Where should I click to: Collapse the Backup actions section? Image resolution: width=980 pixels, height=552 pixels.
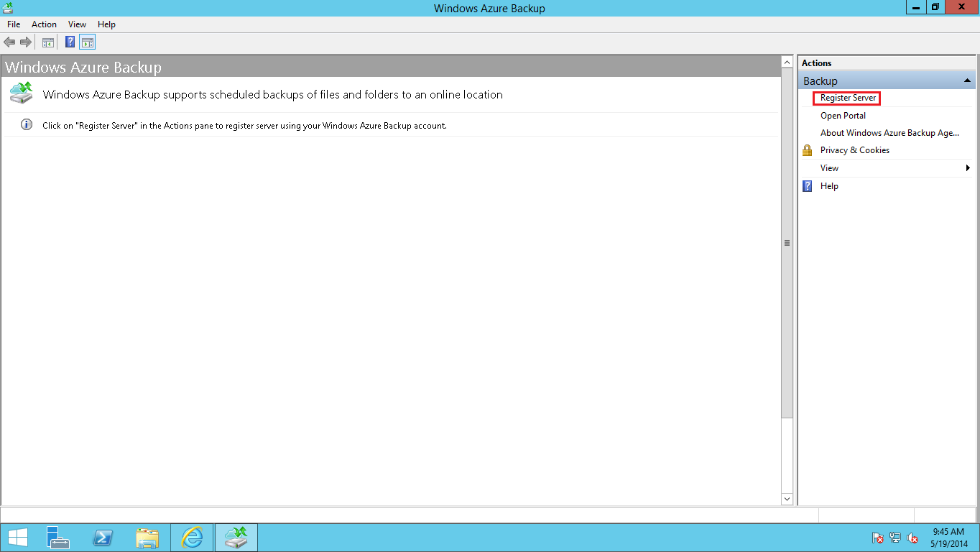point(968,80)
